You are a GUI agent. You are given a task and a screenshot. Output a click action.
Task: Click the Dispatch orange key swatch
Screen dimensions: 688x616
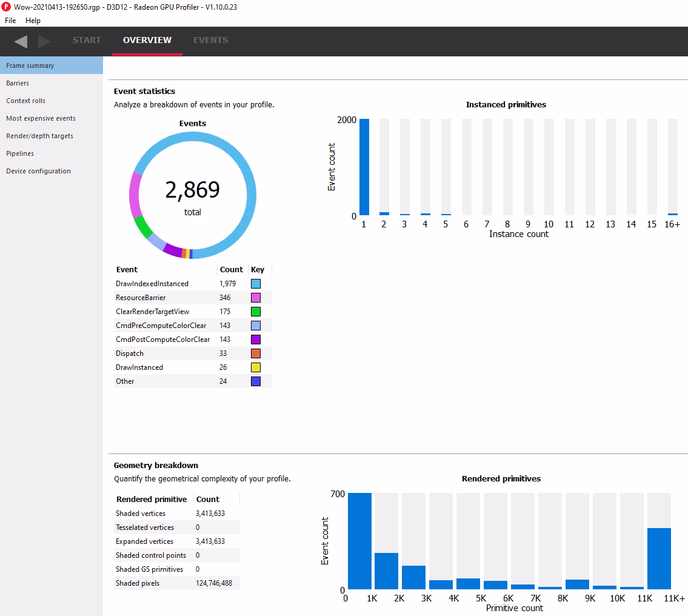(256, 353)
